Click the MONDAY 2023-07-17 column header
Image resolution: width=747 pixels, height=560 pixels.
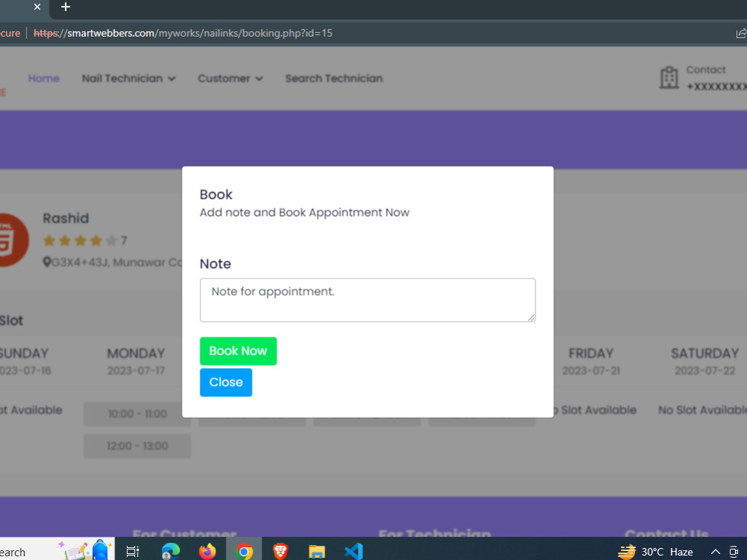point(136,361)
